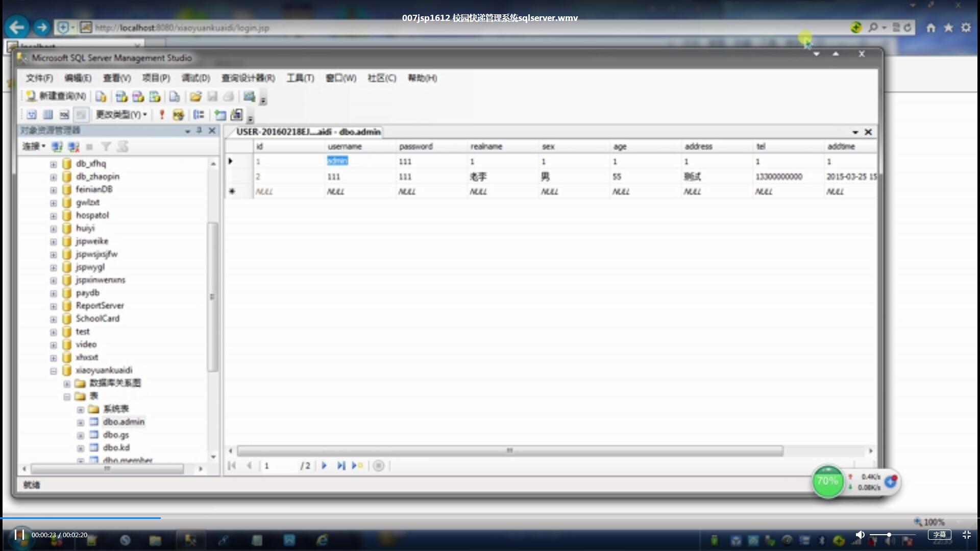Execute SQL with the red exclamation icon
Screen dimensions: 980x551
click(162, 115)
